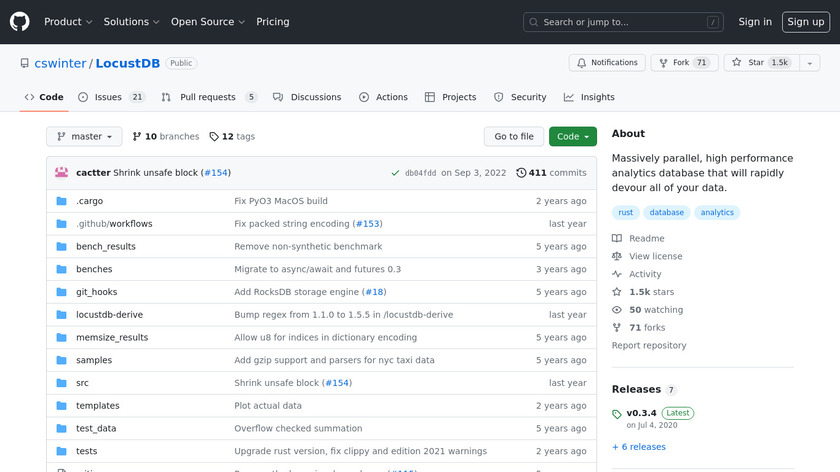Open commit hash db04fdd

(x=421, y=173)
